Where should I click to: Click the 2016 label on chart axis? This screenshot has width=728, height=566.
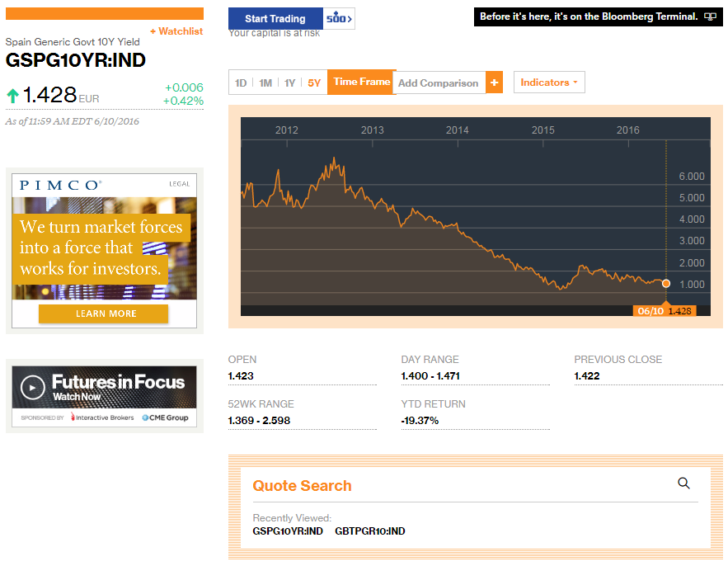point(627,130)
